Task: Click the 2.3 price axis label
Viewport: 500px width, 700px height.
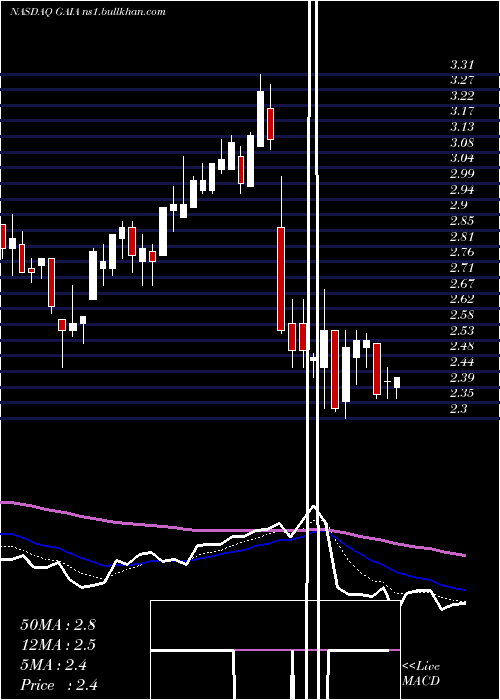Action: (458, 408)
